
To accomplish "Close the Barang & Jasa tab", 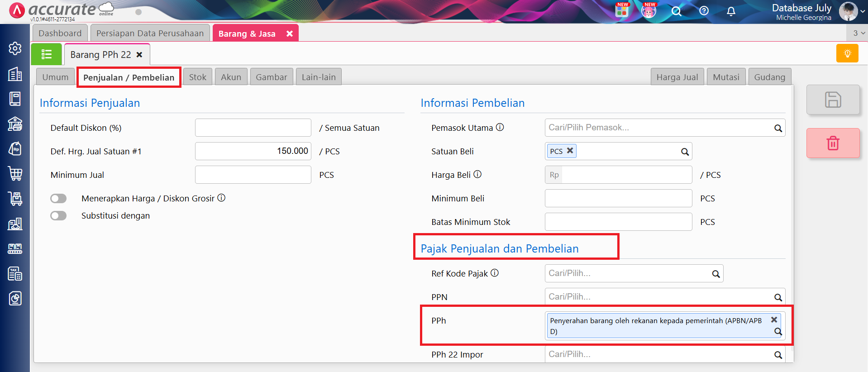I will pos(290,33).
